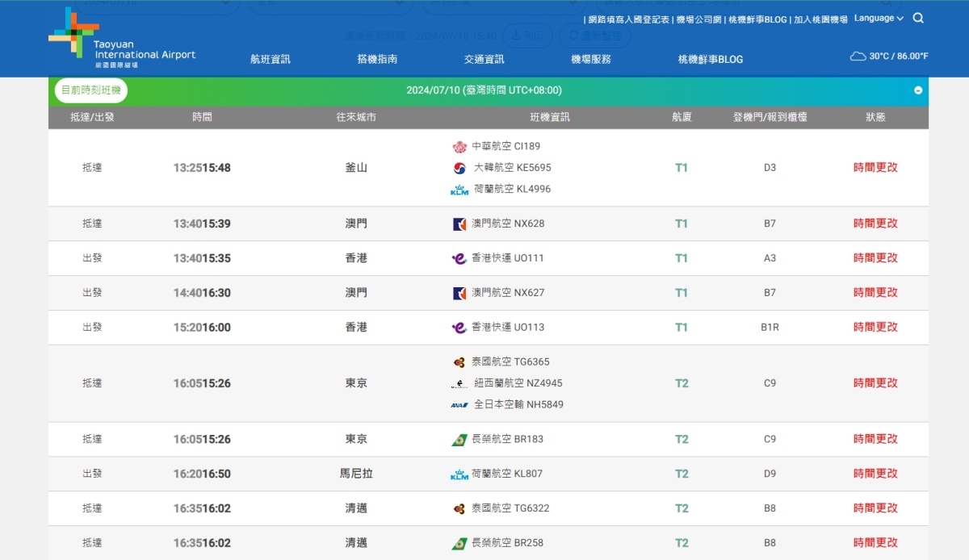Image resolution: width=969 pixels, height=560 pixels.
Task: Click 時間更改 status for flight BR258
Action: coord(875,543)
